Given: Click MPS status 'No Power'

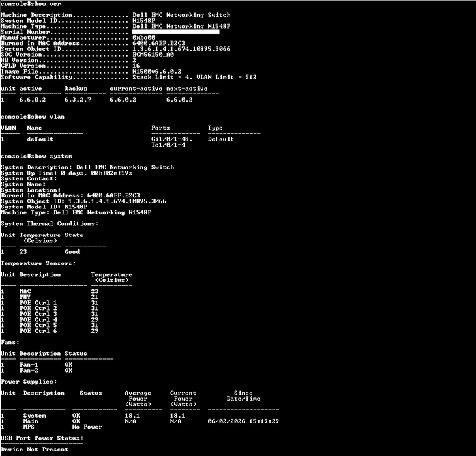Looking at the screenshot, I should click(87, 427).
